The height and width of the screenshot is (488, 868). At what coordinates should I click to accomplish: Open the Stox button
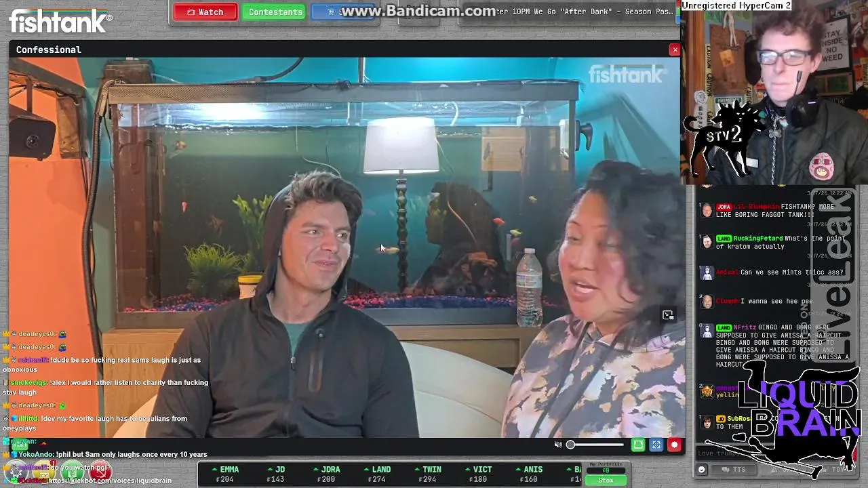pos(606,480)
